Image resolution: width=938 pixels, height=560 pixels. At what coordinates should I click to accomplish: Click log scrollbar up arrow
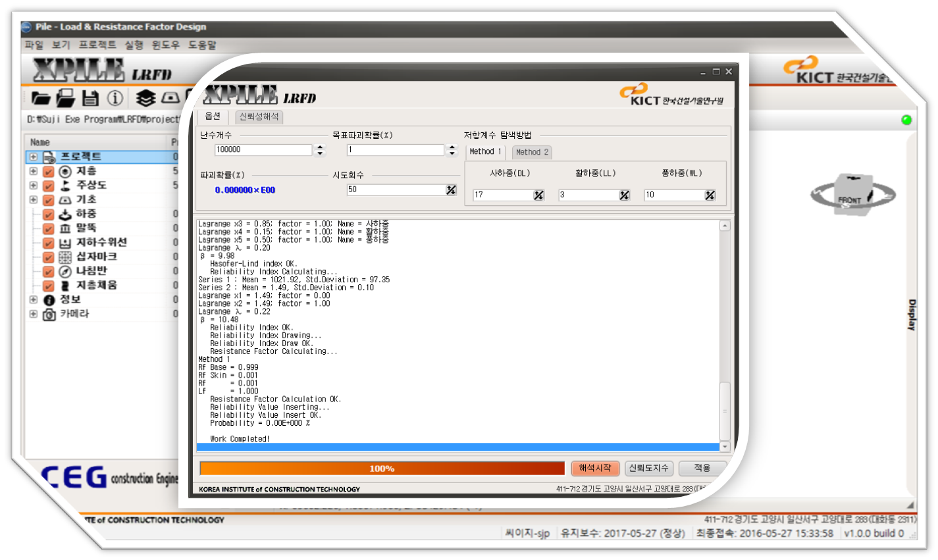[725, 226]
